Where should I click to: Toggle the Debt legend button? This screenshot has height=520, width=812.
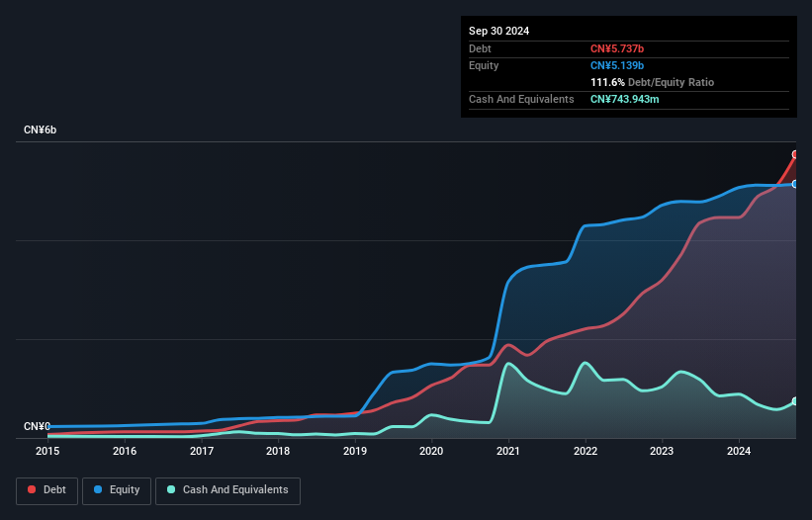tap(47, 490)
